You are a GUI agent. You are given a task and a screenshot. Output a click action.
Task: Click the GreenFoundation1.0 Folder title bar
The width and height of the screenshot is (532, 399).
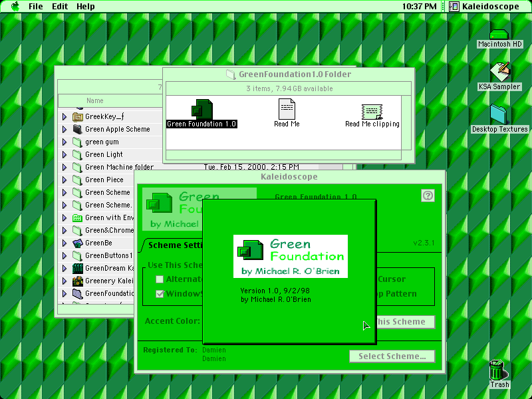click(x=289, y=74)
